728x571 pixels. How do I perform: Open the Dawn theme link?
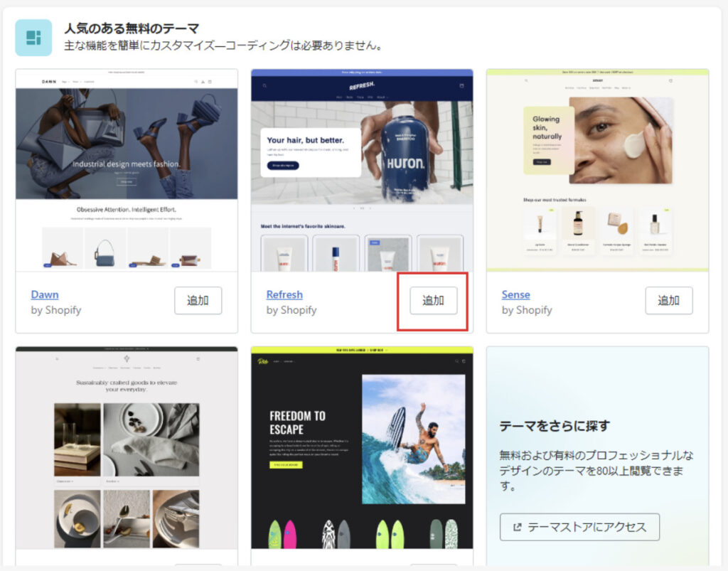pyautogui.click(x=45, y=294)
